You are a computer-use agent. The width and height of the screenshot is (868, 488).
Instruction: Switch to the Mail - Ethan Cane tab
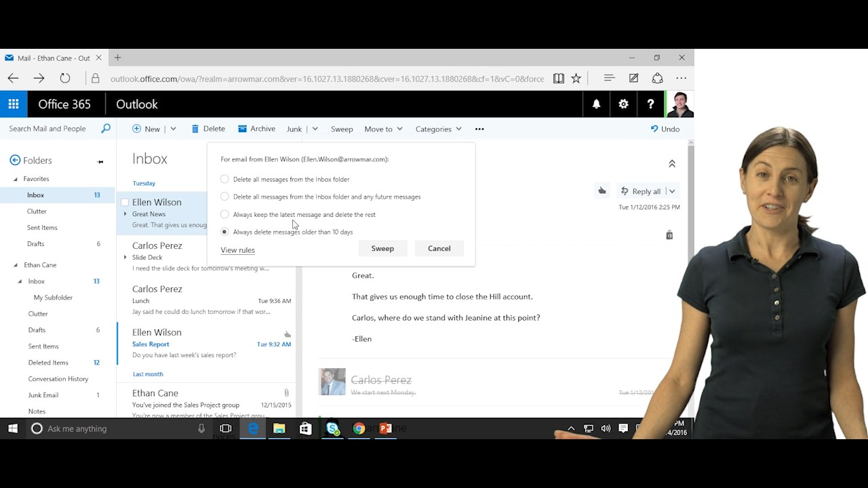pyautogui.click(x=54, y=58)
